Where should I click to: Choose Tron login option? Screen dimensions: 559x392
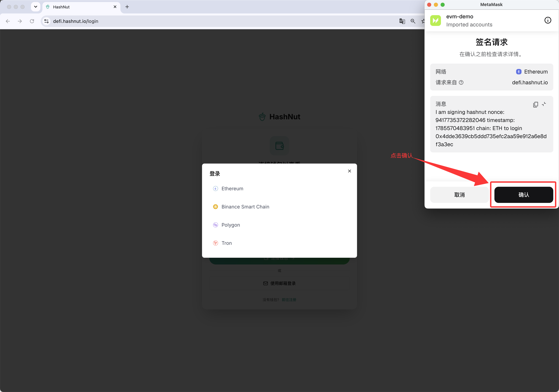[279, 243]
